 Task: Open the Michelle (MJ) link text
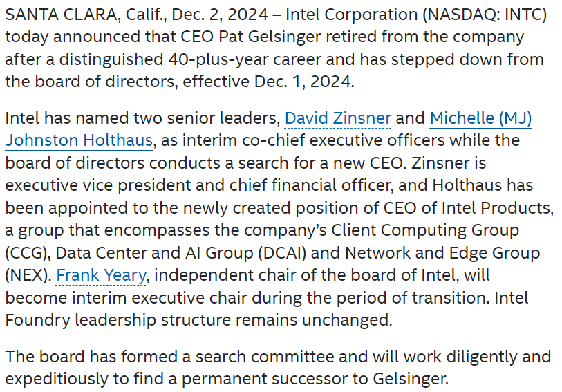pyautogui.click(x=480, y=118)
